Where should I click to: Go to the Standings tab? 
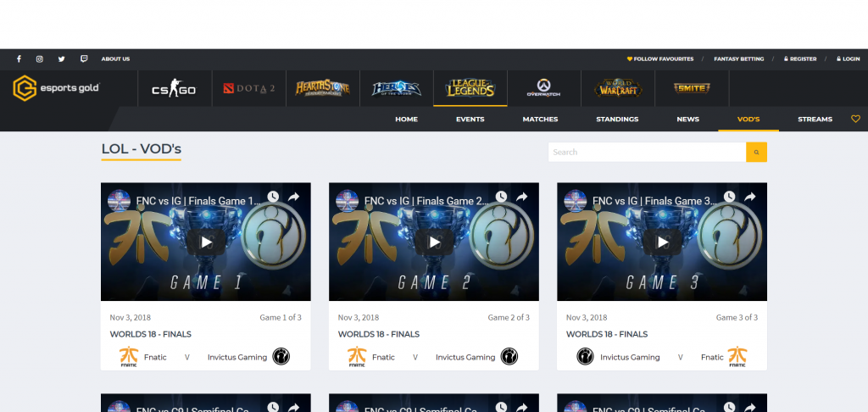[x=617, y=120]
